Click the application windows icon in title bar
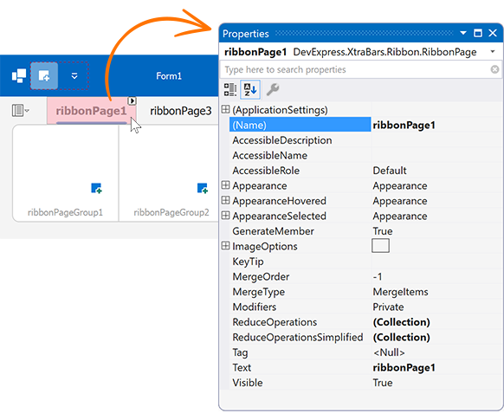Viewport: 504px width, 420px height. [19, 76]
